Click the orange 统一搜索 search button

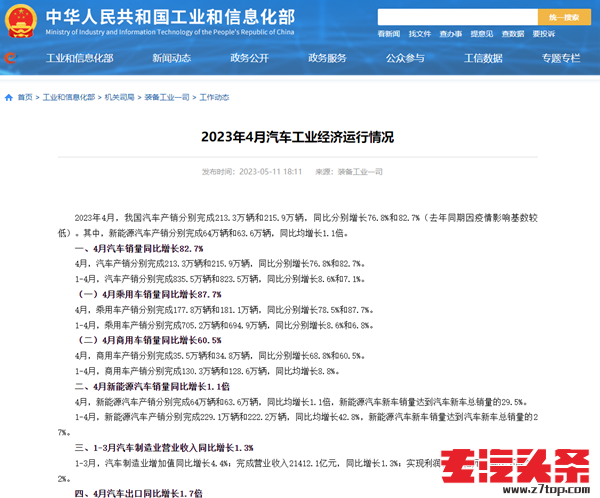pyautogui.click(x=564, y=17)
